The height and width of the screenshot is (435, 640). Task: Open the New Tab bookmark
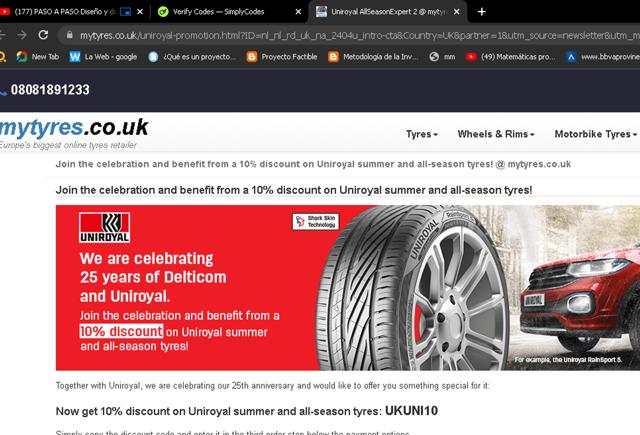pos(38,57)
